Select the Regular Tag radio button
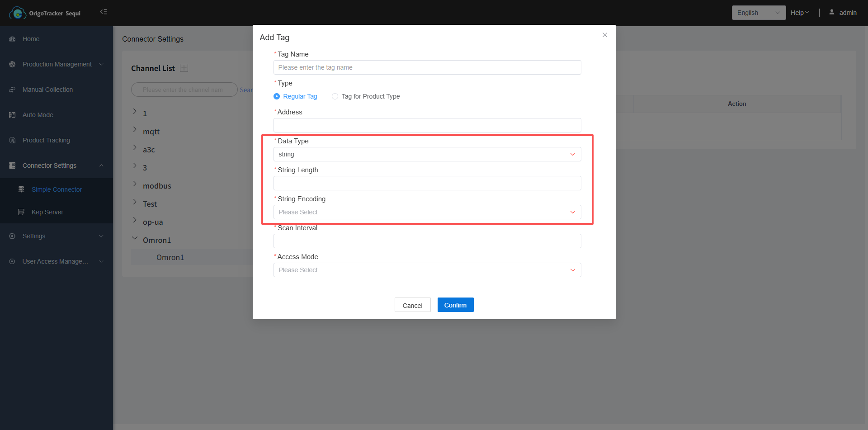 click(277, 96)
